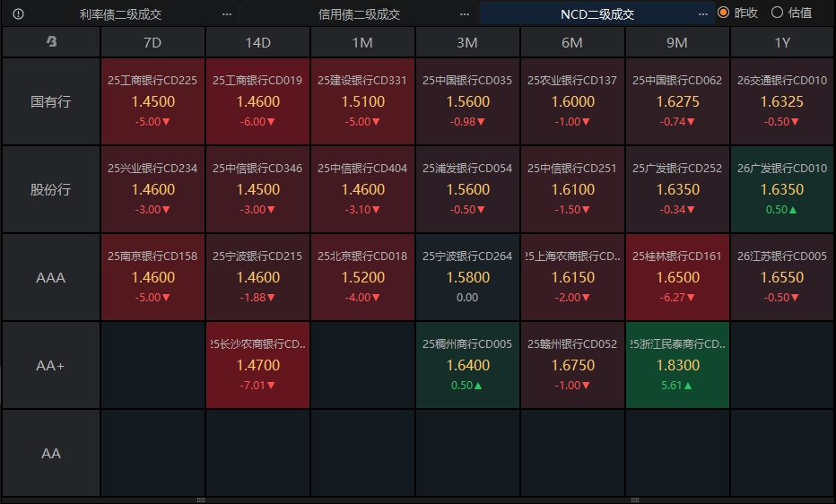This screenshot has width=836, height=504.
Task: Open the 25建设银行CD331 cell
Action: pyautogui.click(x=362, y=101)
